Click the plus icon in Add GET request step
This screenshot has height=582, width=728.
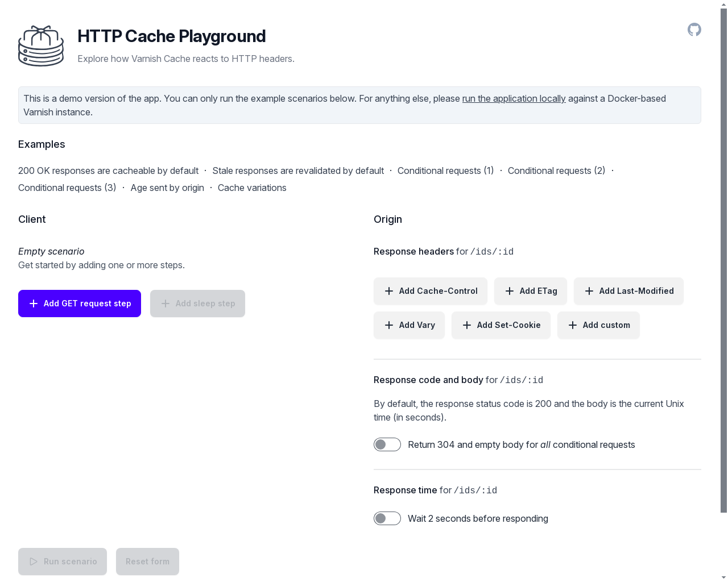(34, 304)
